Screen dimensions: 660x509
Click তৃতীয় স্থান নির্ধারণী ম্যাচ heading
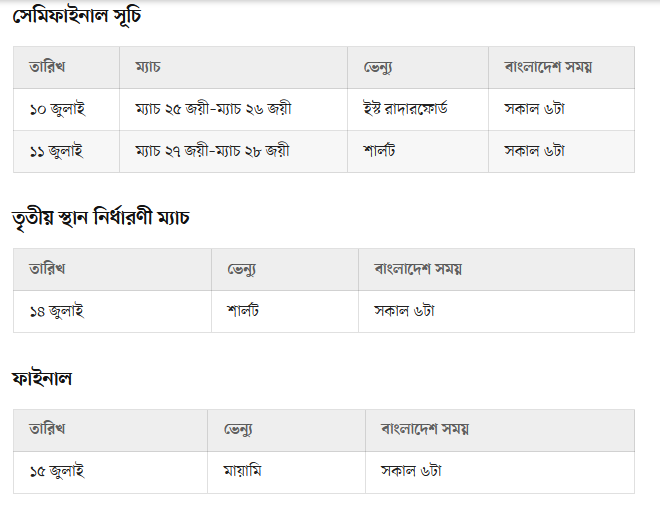point(101,218)
